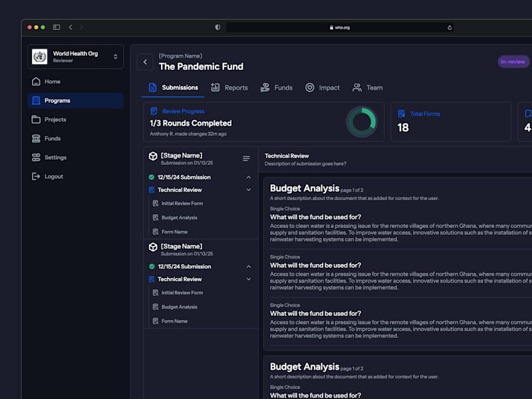
Task: Click the In-review status badge
Action: pos(513,62)
